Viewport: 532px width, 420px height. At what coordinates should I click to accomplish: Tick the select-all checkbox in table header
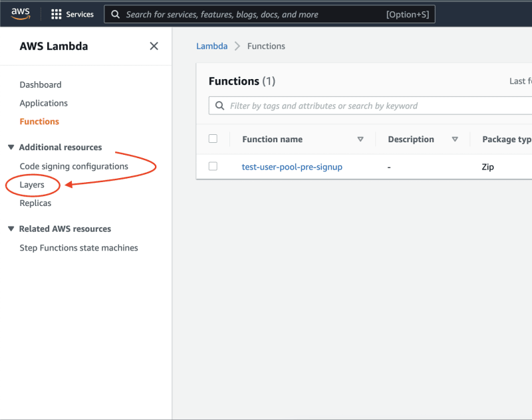[x=213, y=139]
